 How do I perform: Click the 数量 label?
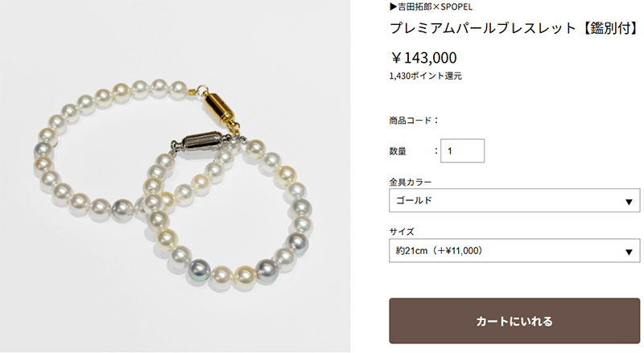pos(398,151)
